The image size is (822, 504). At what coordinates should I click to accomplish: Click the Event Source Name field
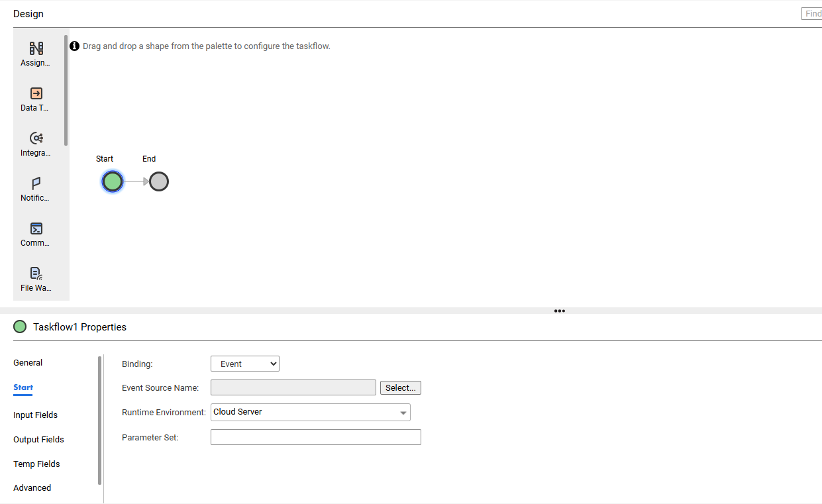pos(293,387)
